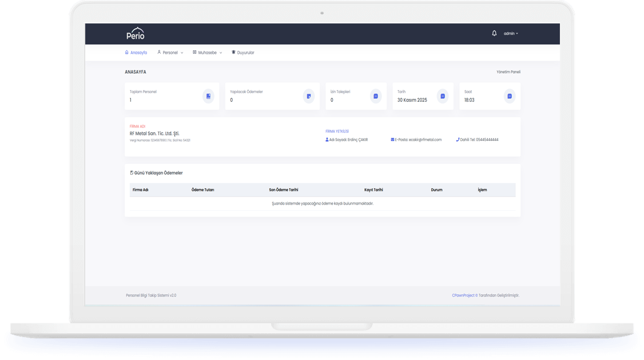Click the Yönetim Paneli breadcrumb text
The width and height of the screenshot is (644, 360).
(x=508, y=72)
